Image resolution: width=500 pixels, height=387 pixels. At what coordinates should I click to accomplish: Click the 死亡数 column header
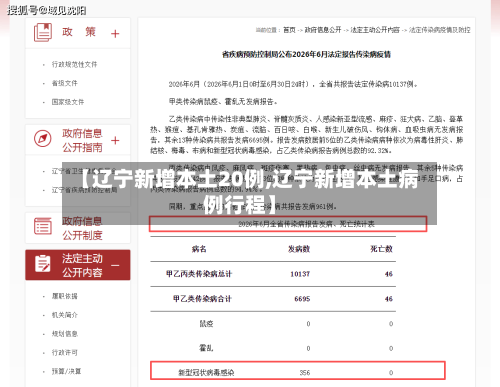pyautogui.click(x=382, y=249)
